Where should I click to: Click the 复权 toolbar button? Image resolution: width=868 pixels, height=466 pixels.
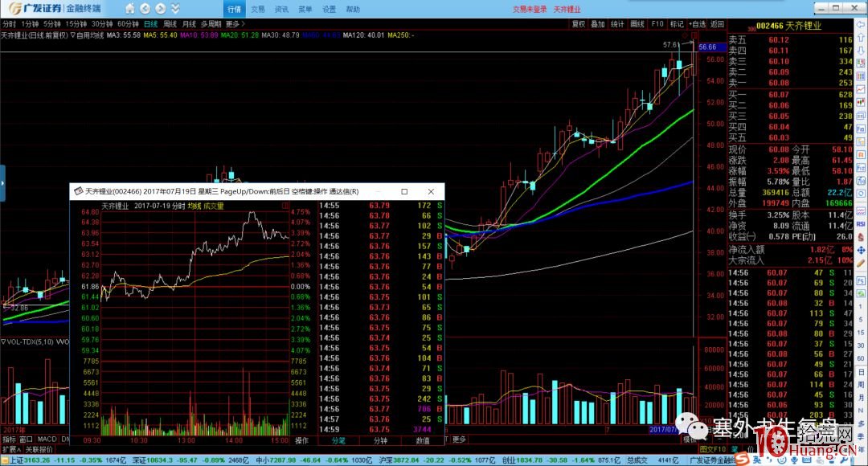(x=579, y=24)
